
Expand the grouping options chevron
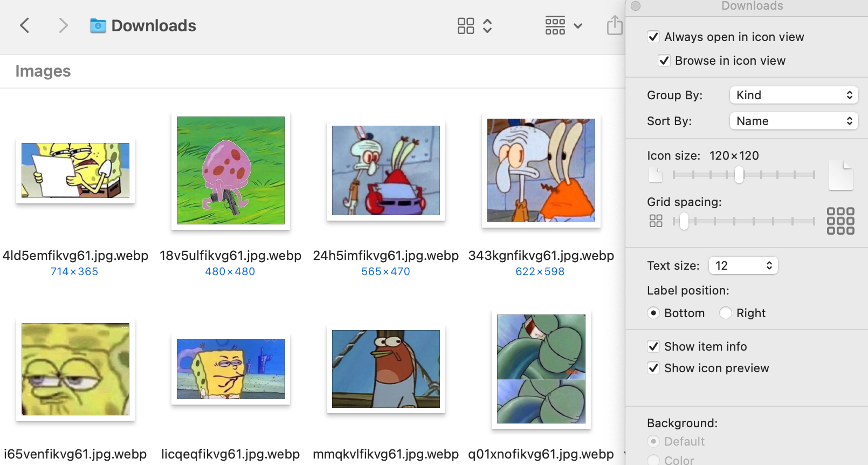[578, 26]
